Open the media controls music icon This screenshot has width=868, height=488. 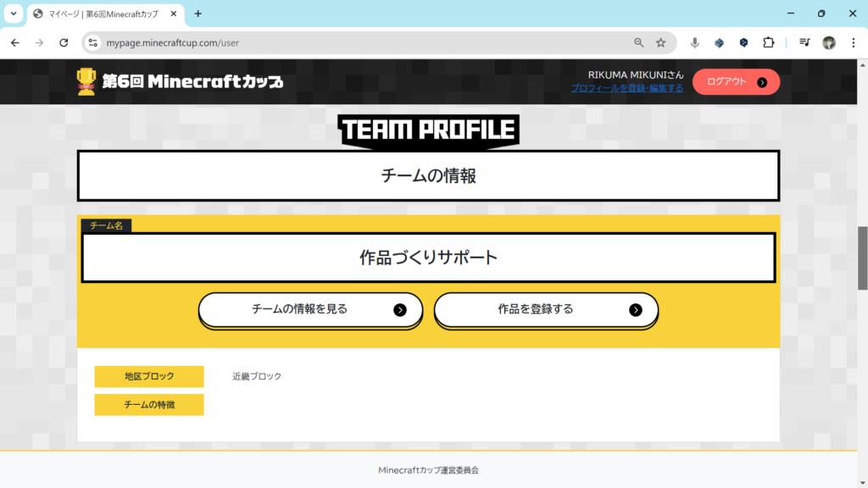805,43
